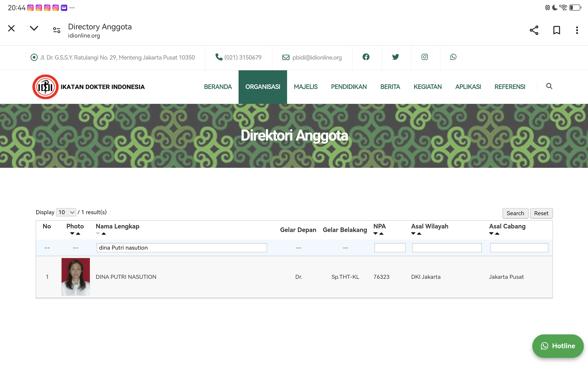588x386 pixels.
Task: Sort Asal Wilayah column descending arrow
Action: pyautogui.click(x=413, y=233)
